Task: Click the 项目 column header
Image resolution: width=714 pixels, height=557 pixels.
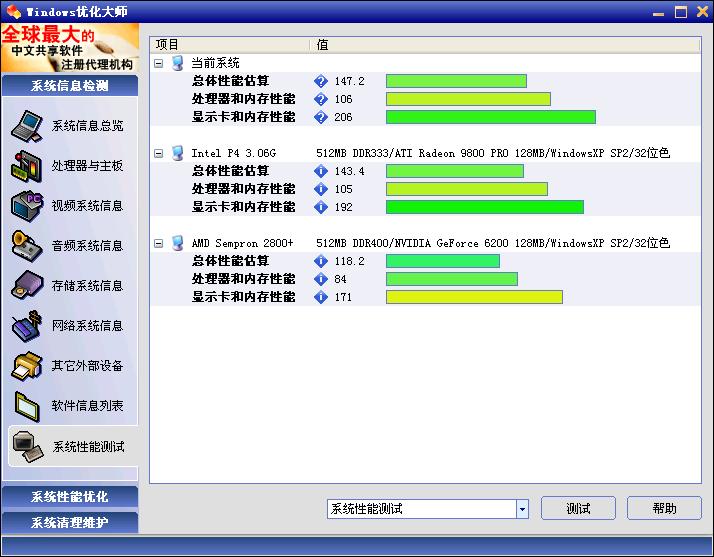Action: click(x=230, y=45)
